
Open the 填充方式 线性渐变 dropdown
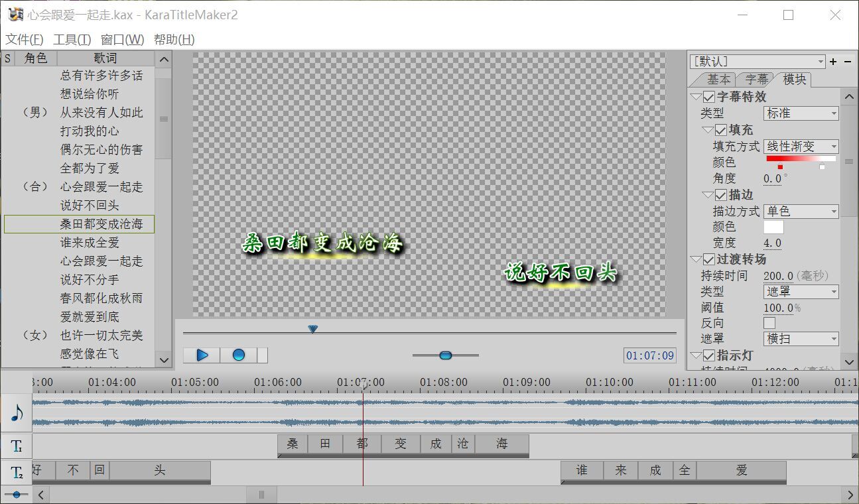coord(801,146)
